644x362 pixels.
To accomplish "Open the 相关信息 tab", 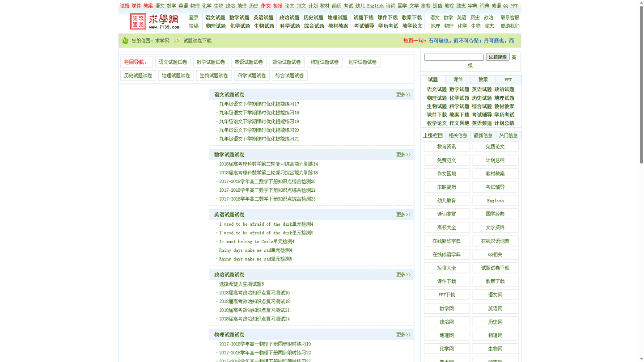I will [x=458, y=135].
